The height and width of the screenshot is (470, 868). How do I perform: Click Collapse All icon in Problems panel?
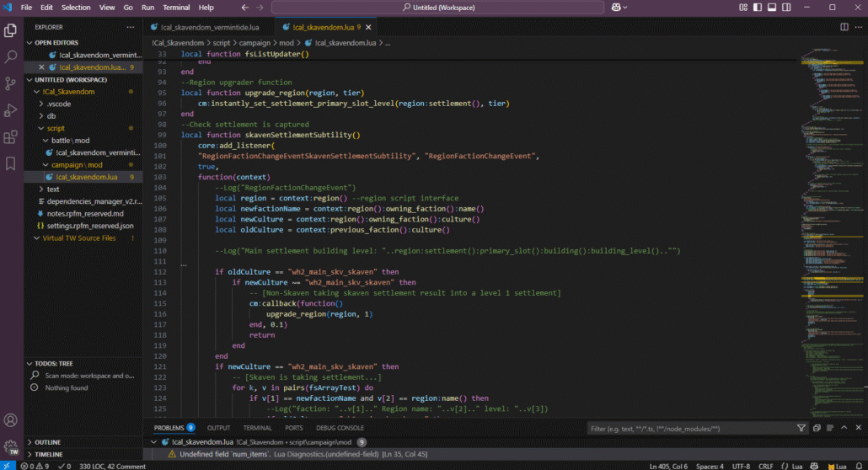click(817, 428)
